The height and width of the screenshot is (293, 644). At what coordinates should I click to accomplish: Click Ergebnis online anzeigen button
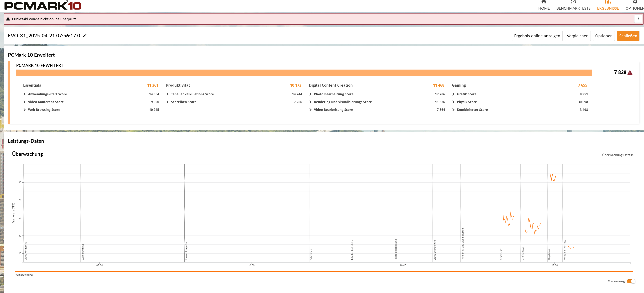coord(537,36)
